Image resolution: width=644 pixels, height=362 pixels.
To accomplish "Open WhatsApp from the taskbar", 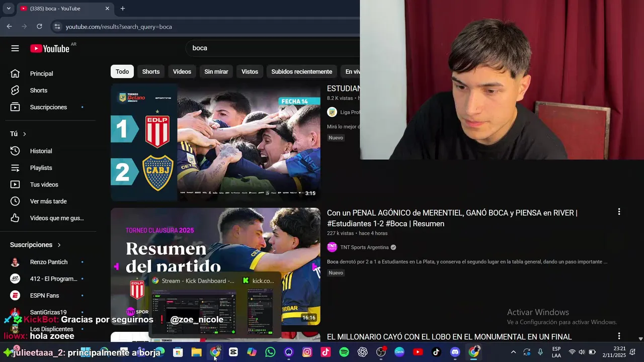I will (x=270, y=352).
